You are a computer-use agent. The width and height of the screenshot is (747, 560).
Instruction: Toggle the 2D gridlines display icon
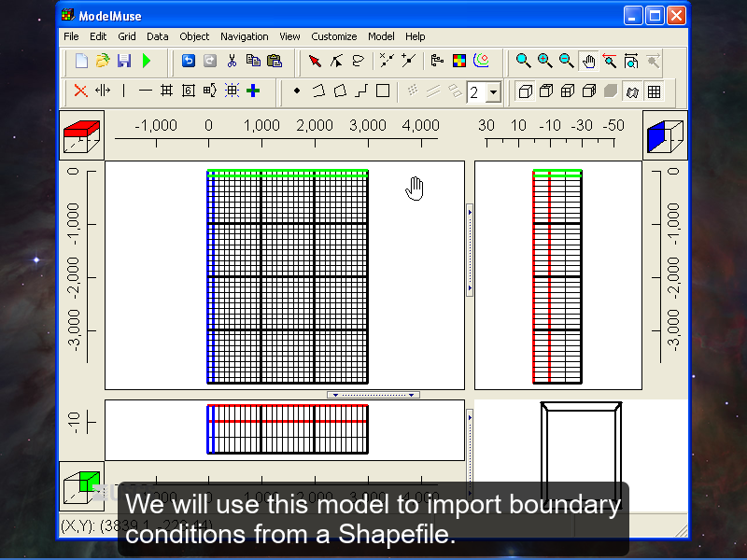coord(653,91)
